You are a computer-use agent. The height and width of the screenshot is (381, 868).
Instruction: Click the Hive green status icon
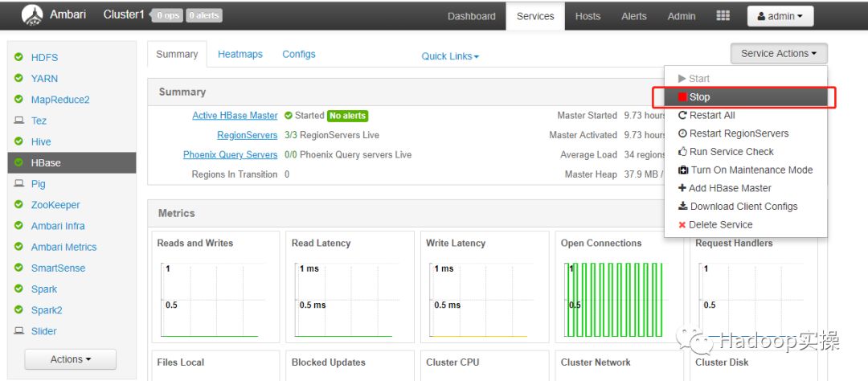tap(18, 141)
